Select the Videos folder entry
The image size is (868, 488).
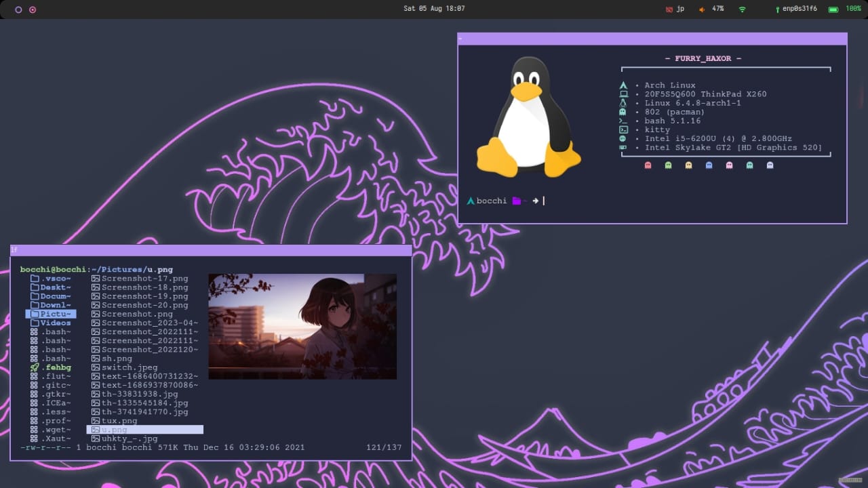coord(51,323)
